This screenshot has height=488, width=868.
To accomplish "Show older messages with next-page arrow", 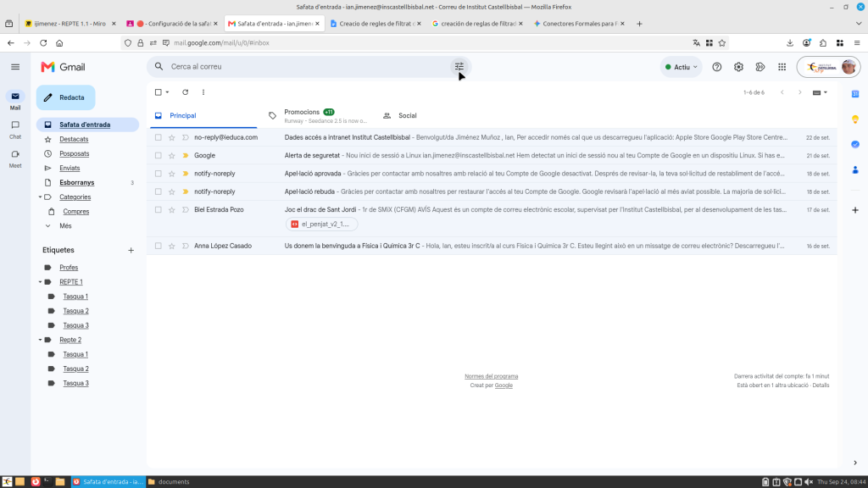I will (800, 92).
